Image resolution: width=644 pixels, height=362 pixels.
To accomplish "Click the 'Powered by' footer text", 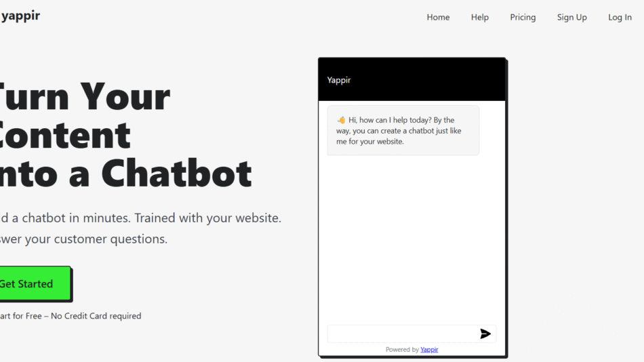I will click(x=402, y=350).
